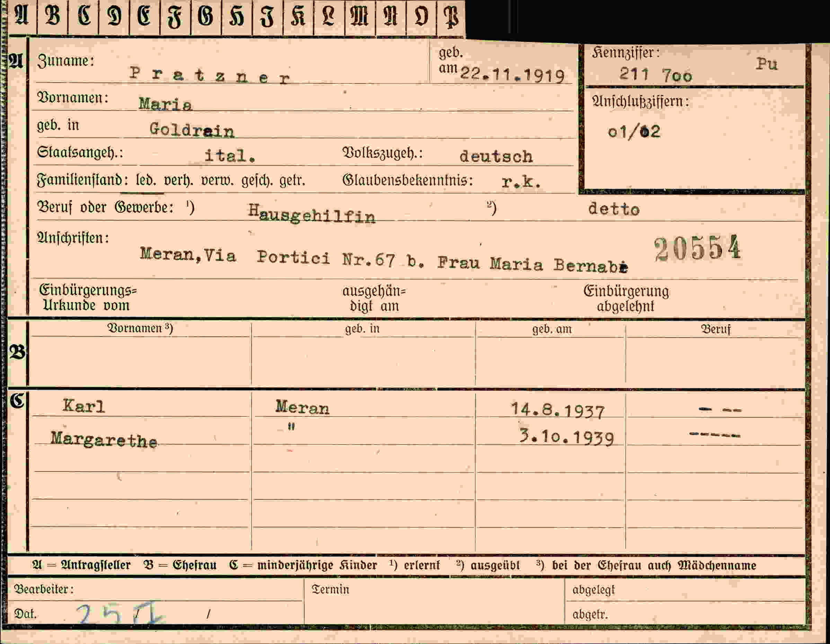Click the legend text "C = minderjährige Kinder"
The width and height of the screenshot is (830, 644).
click(x=303, y=565)
